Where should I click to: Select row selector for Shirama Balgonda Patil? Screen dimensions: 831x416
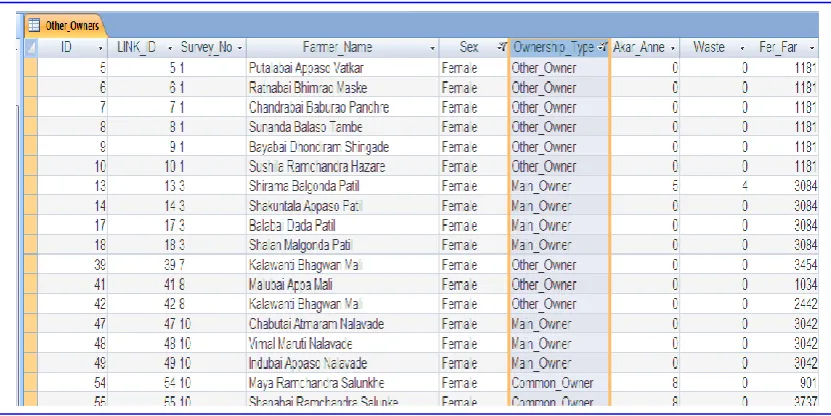(31, 186)
